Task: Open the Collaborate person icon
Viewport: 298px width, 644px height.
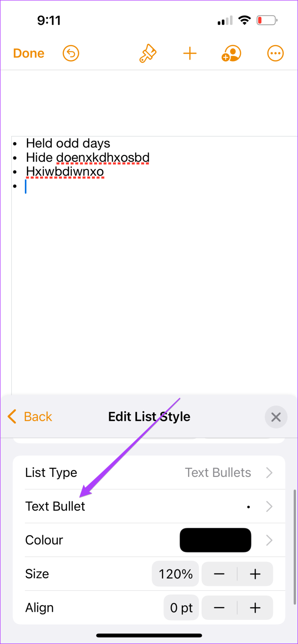Action: [x=231, y=53]
